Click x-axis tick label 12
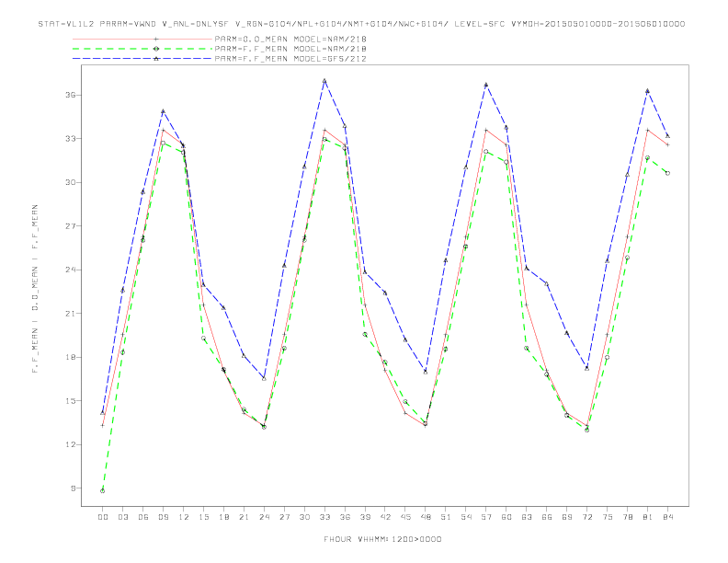This screenshot has height=563, width=728. coord(184,517)
